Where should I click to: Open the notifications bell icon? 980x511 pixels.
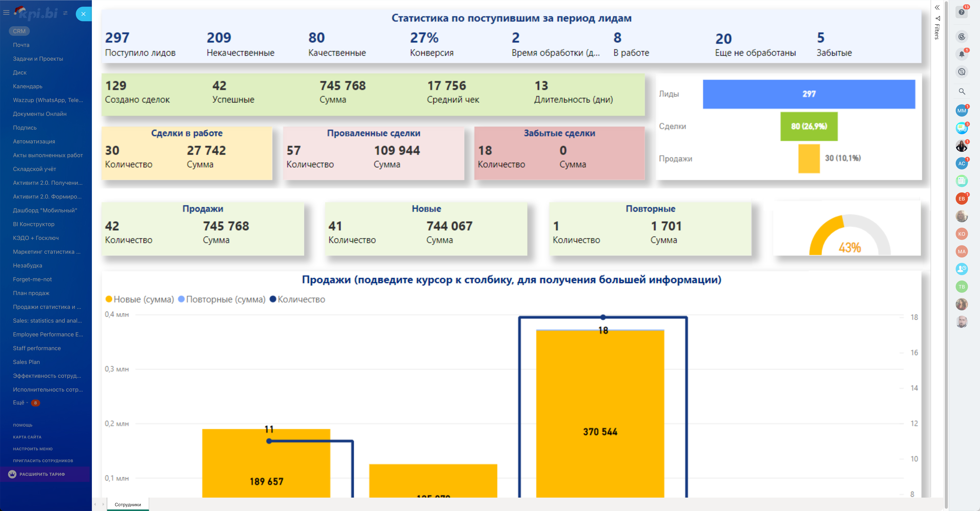(961, 54)
